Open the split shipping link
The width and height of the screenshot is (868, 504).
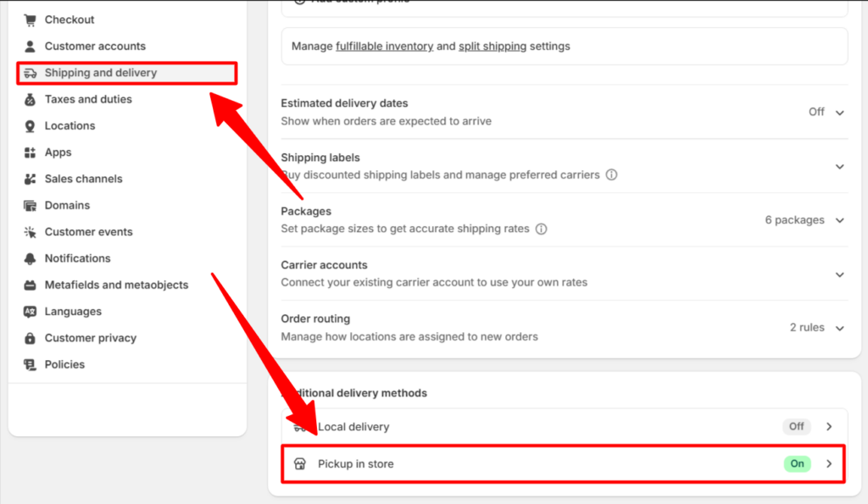pyautogui.click(x=492, y=47)
